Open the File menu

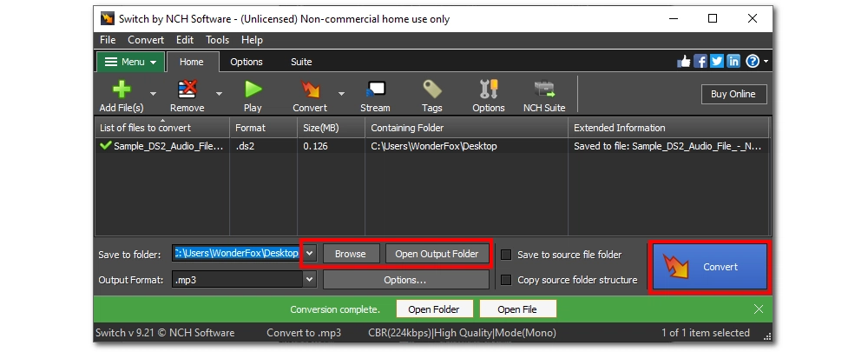[x=108, y=40]
